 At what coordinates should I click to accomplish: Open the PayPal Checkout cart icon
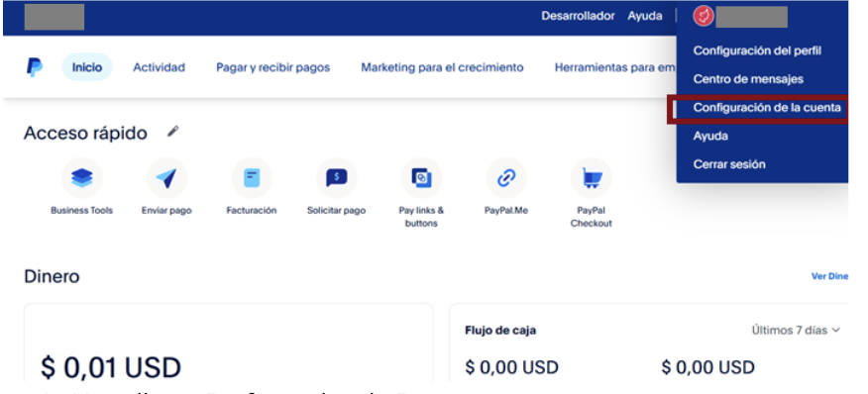tap(592, 178)
